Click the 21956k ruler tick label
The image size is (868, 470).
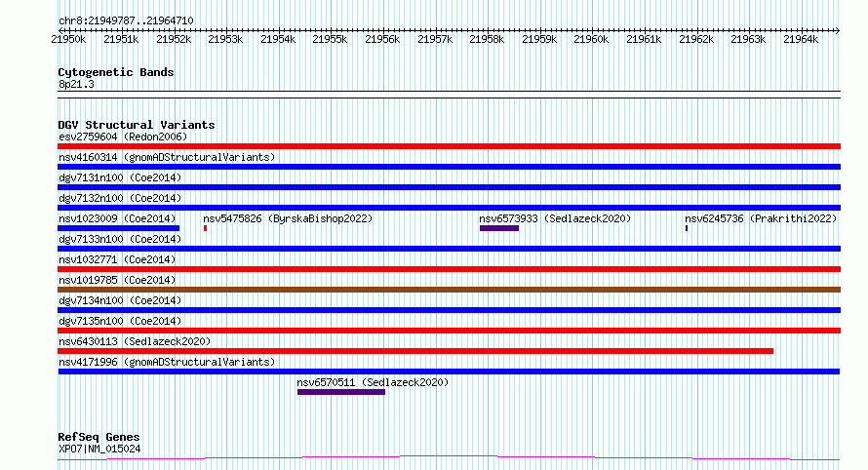tap(382, 39)
